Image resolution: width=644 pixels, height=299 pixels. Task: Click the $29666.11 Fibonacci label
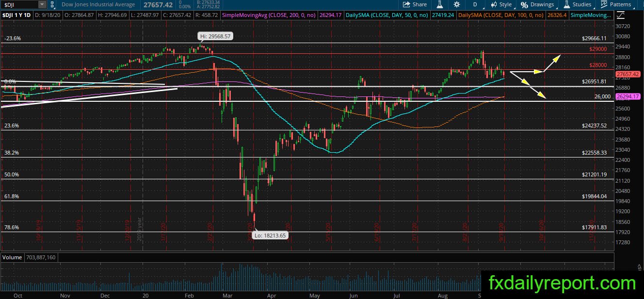[595, 38]
